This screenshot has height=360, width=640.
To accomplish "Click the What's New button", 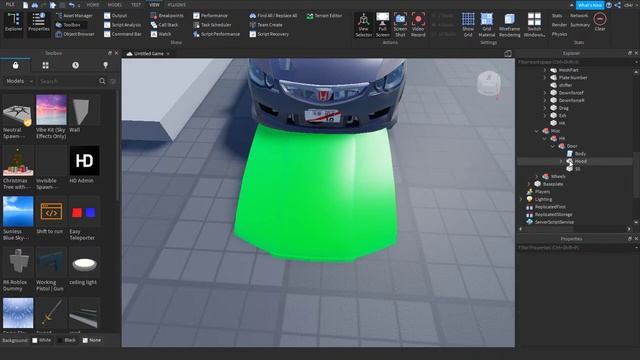I will coord(590,5).
